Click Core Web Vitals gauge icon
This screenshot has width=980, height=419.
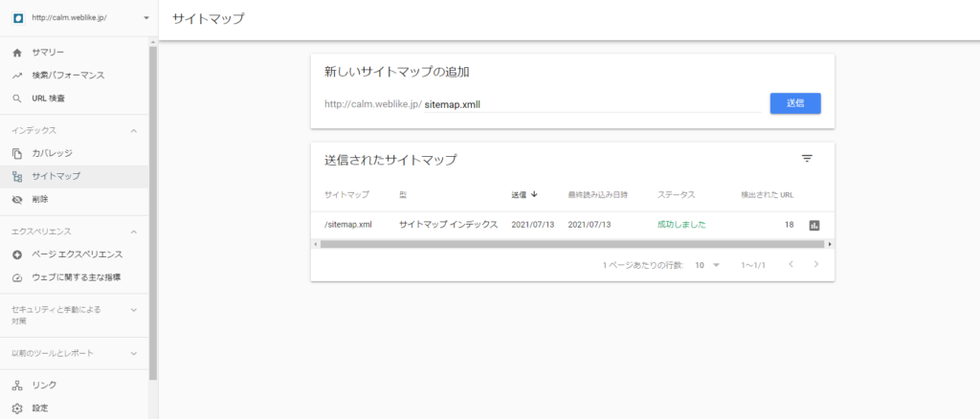tap(16, 277)
